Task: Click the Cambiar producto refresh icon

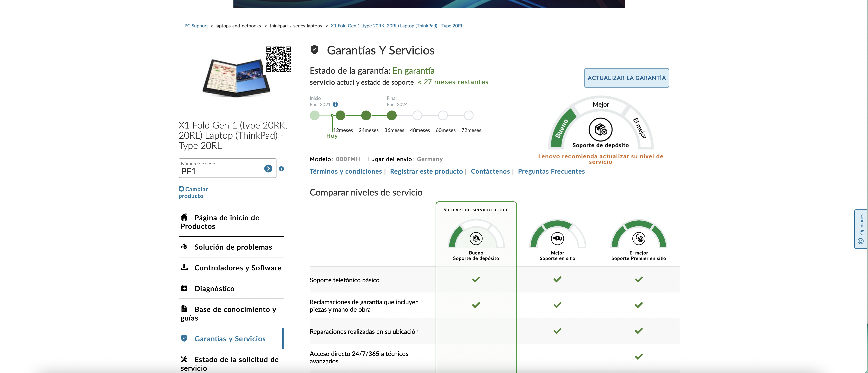Action: [181, 188]
